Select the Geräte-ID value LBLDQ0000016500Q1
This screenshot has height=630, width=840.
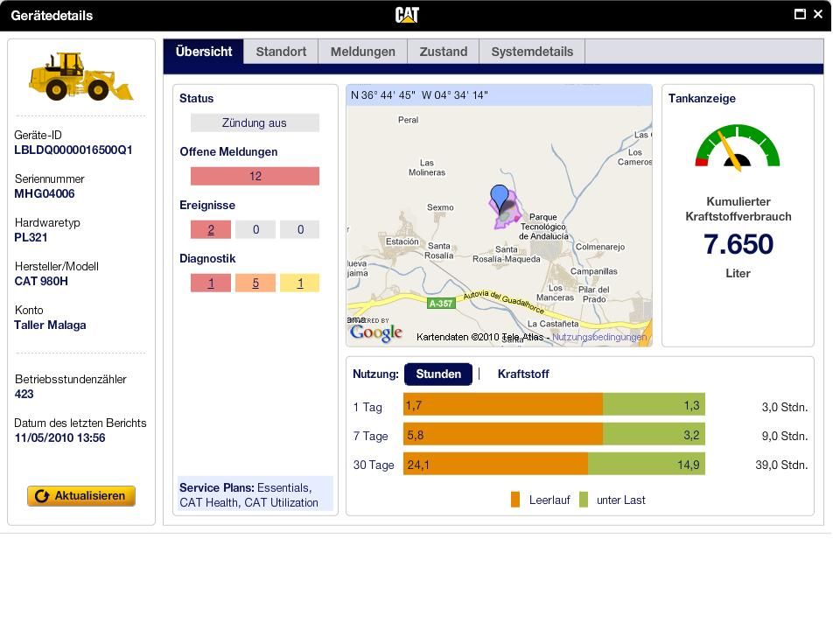tap(73, 150)
